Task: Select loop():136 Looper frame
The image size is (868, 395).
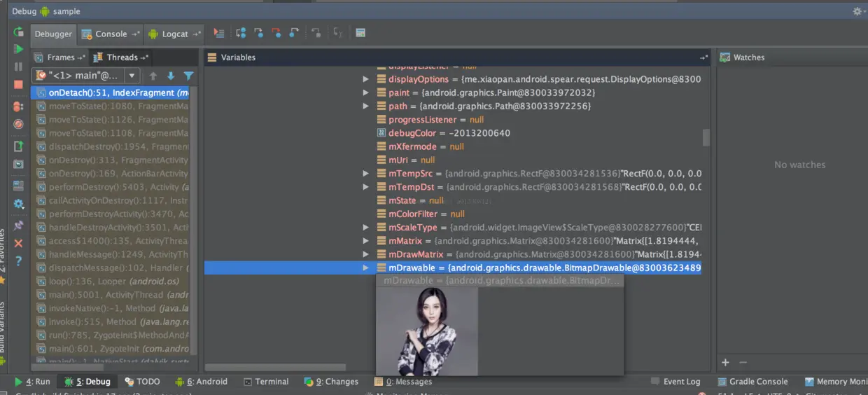Action: click(x=111, y=282)
